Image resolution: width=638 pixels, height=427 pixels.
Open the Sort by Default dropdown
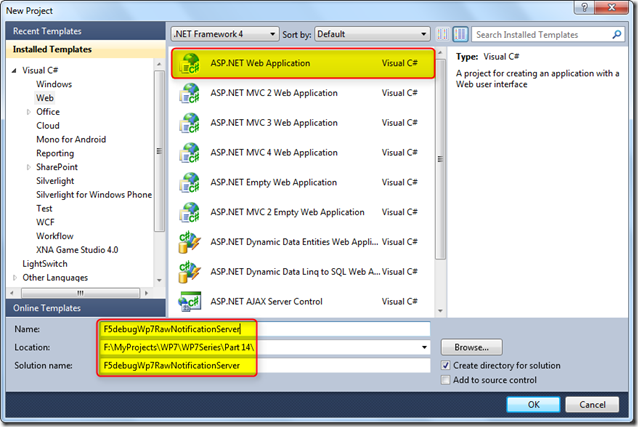point(372,34)
